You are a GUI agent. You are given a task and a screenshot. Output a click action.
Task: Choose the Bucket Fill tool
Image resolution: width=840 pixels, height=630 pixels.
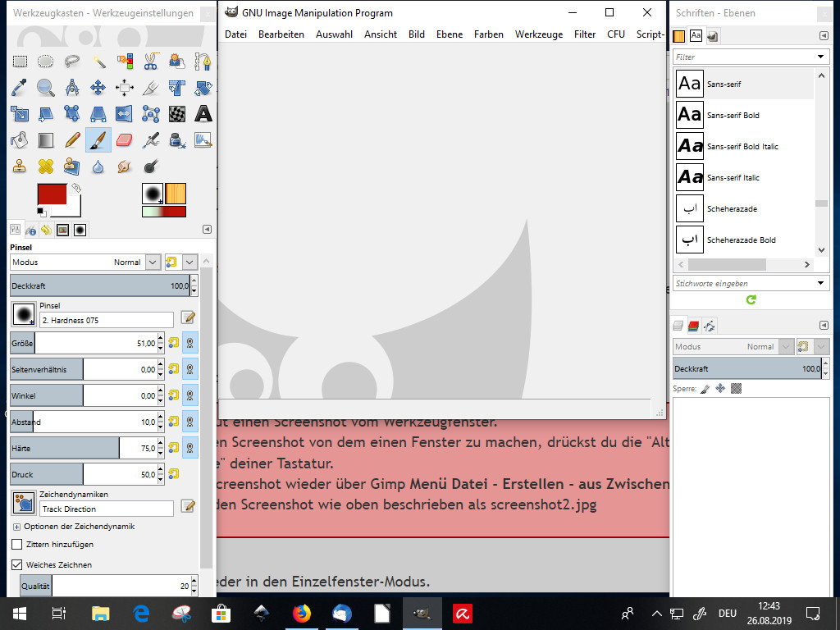click(20, 140)
